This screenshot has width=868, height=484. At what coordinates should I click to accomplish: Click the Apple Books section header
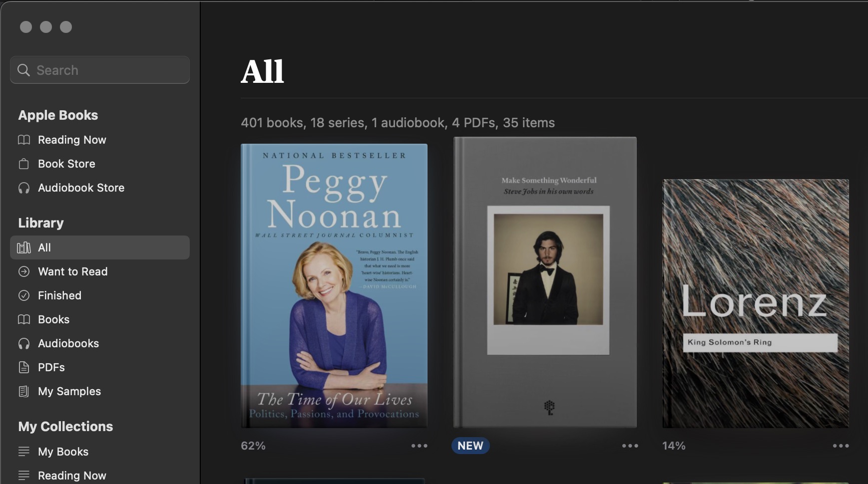(58, 115)
